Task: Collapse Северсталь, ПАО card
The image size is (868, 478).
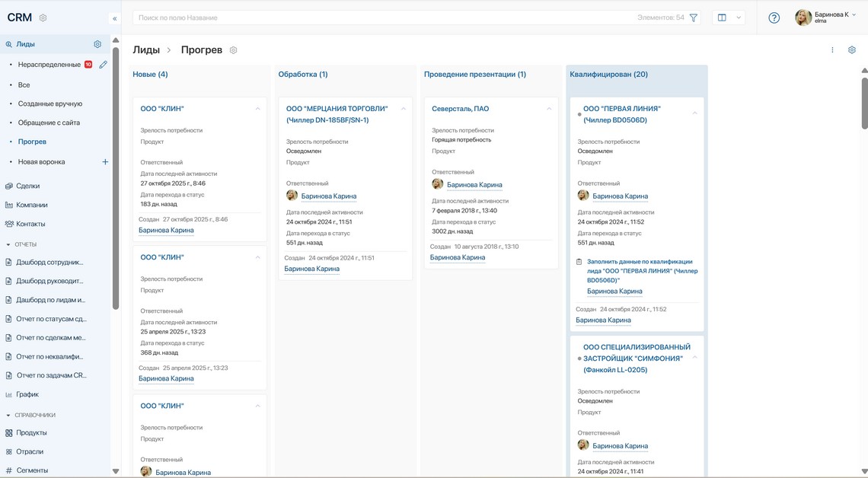Action: (x=548, y=109)
